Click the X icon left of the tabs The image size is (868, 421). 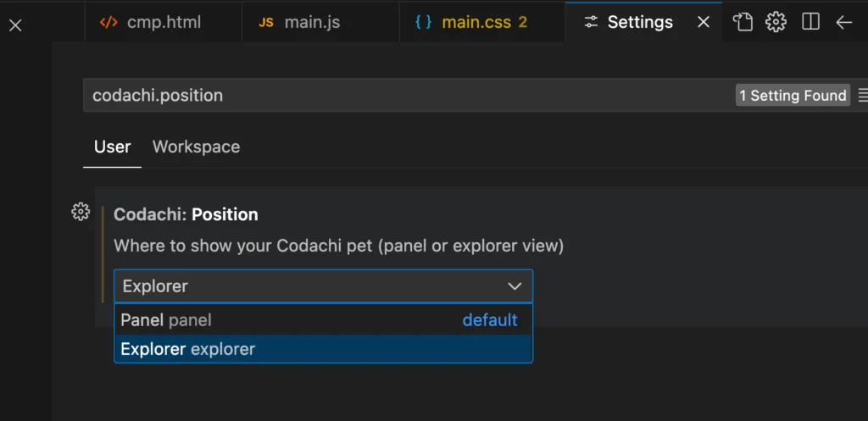(15, 25)
